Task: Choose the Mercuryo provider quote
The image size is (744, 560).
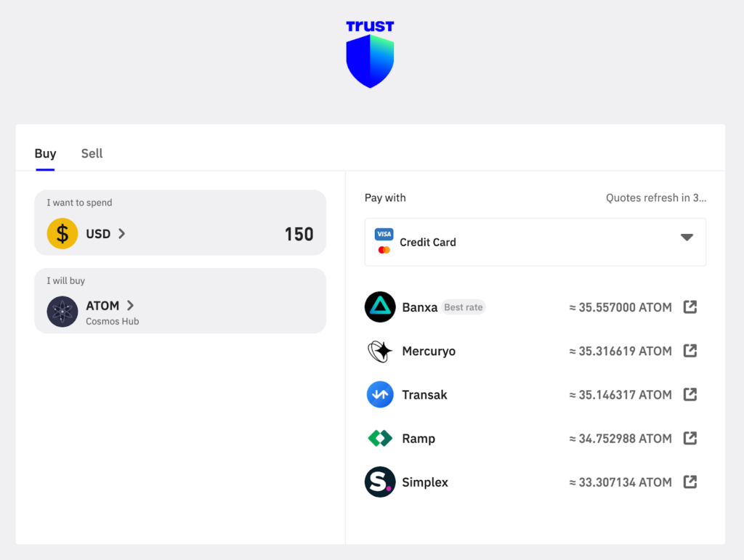Action: coord(429,351)
